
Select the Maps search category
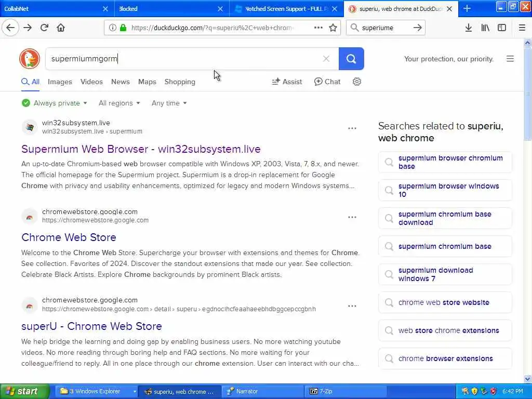pos(147,82)
